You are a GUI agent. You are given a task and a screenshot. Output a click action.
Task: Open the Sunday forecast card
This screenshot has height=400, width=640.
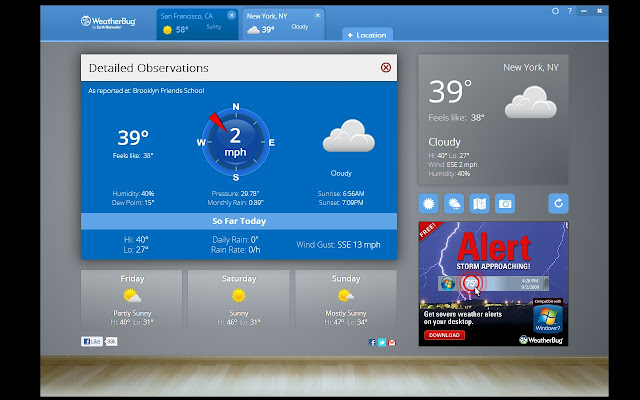click(346, 299)
